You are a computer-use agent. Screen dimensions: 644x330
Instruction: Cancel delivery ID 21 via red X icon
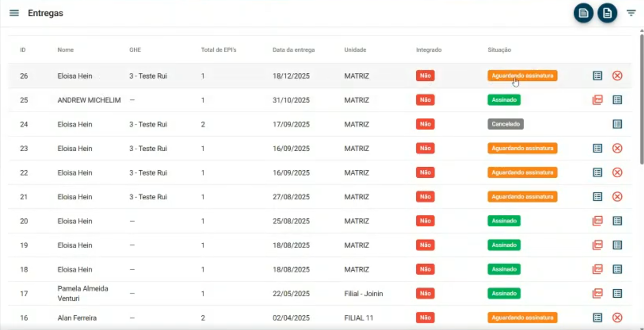617,197
